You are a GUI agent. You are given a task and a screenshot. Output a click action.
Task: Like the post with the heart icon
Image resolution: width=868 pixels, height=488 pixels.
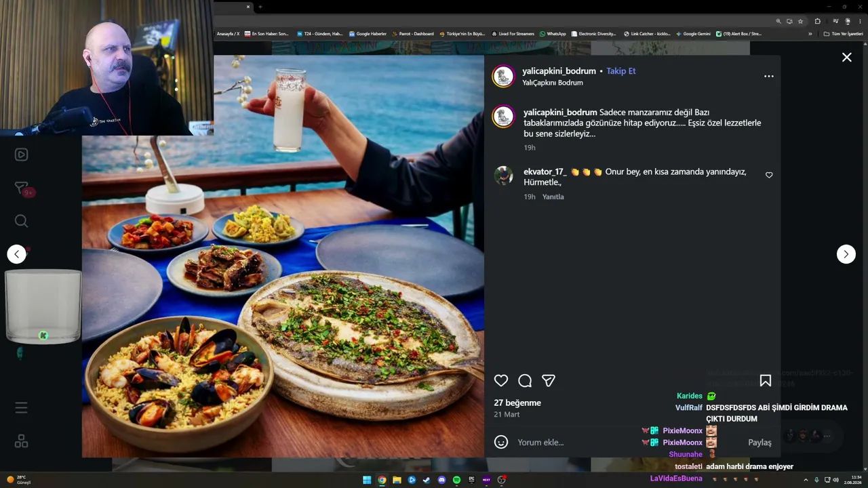[x=501, y=381]
